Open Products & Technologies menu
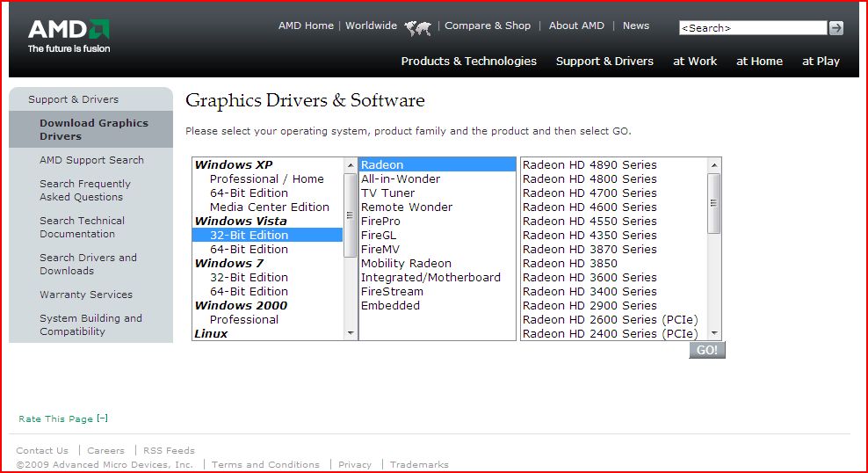Viewport: 868px width, 473px height. pos(468,61)
